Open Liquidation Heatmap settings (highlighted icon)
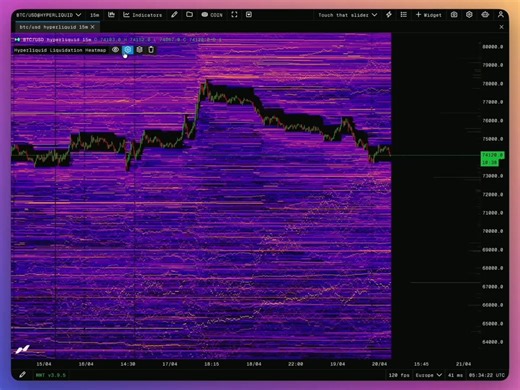The width and height of the screenshot is (520, 390). point(128,50)
